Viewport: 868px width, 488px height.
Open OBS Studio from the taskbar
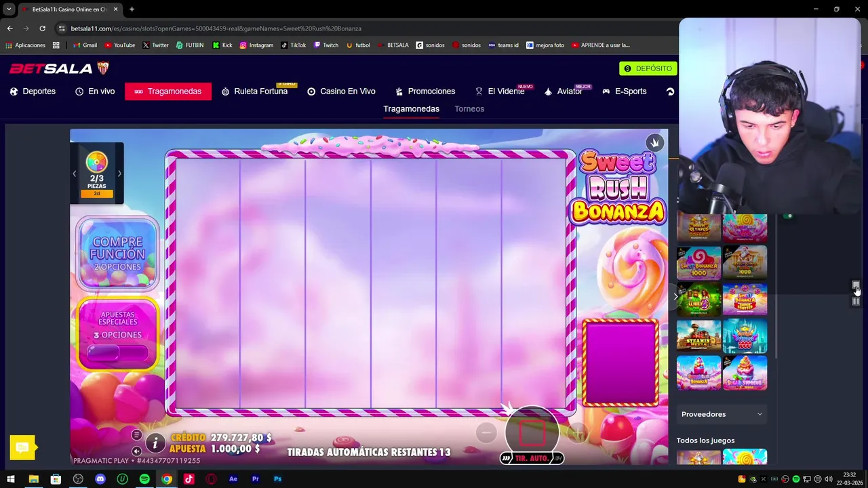coord(78,479)
